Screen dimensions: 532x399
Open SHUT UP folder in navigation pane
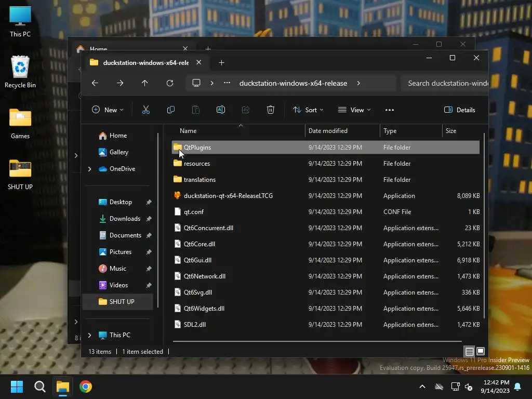click(x=118, y=302)
